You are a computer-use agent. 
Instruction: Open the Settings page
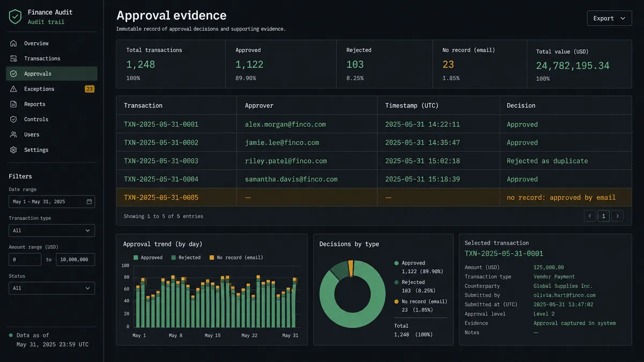52,150
